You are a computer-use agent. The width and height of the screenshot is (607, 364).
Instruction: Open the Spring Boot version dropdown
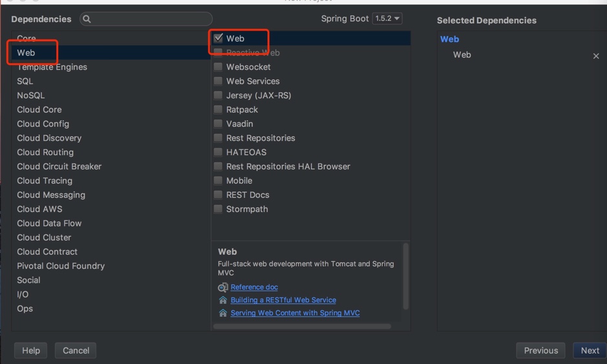(387, 19)
